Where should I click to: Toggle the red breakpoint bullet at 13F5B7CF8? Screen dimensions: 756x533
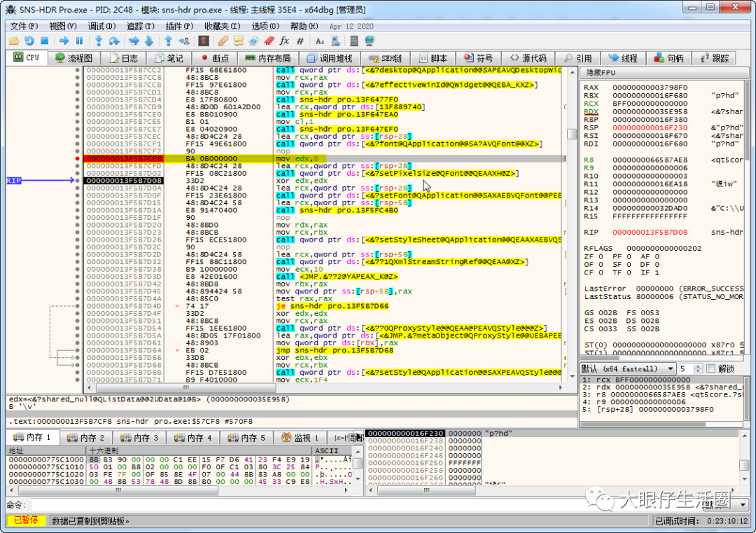tap(77, 158)
